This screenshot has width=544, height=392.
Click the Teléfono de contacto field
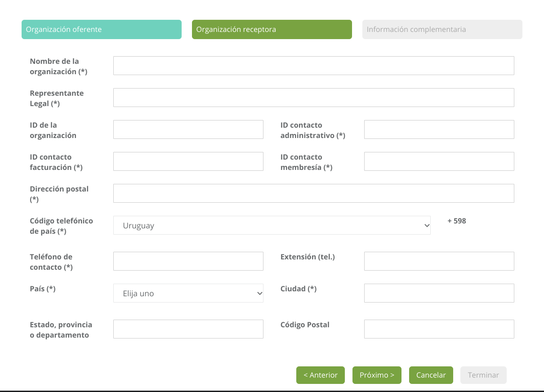coord(188,261)
